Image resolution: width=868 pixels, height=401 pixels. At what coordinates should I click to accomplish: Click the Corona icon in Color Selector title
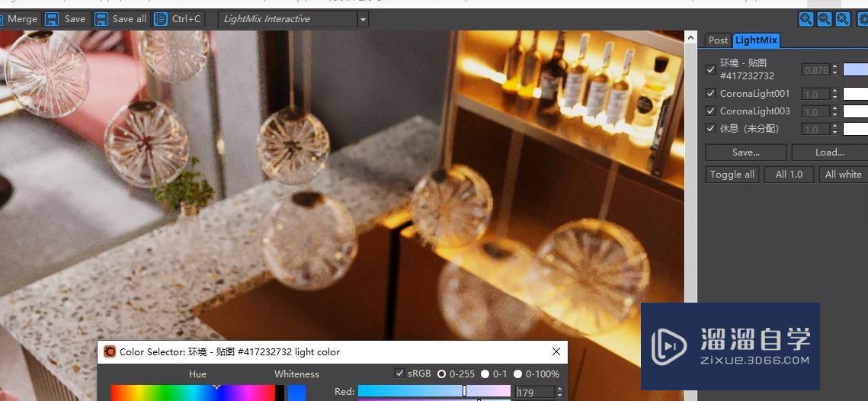(110, 351)
